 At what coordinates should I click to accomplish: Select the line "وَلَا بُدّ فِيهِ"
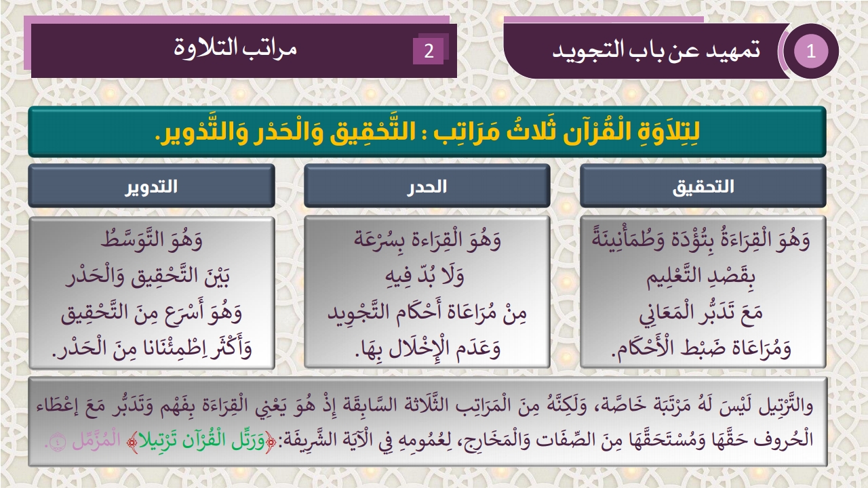tap(427, 277)
